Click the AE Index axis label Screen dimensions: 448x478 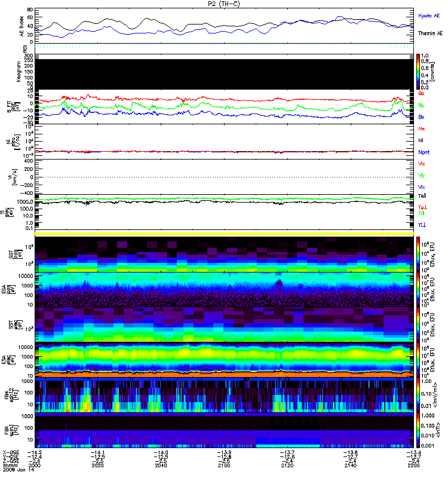(22, 26)
